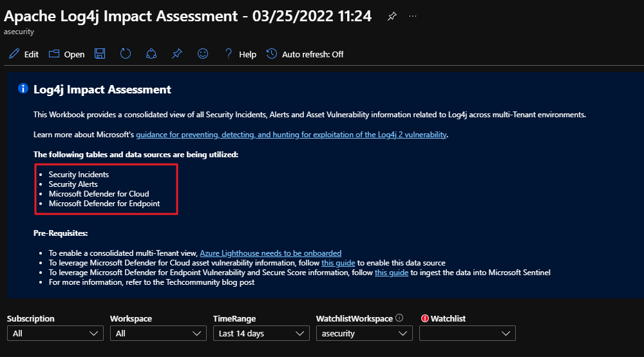Image resolution: width=644 pixels, height=357 pixels.
Task: Refresh the workbook with the circular arrow icon
Action: click(126, 54)
